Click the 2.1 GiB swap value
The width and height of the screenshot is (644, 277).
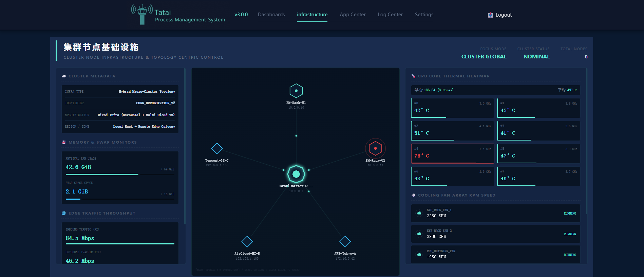pos(77,191)
